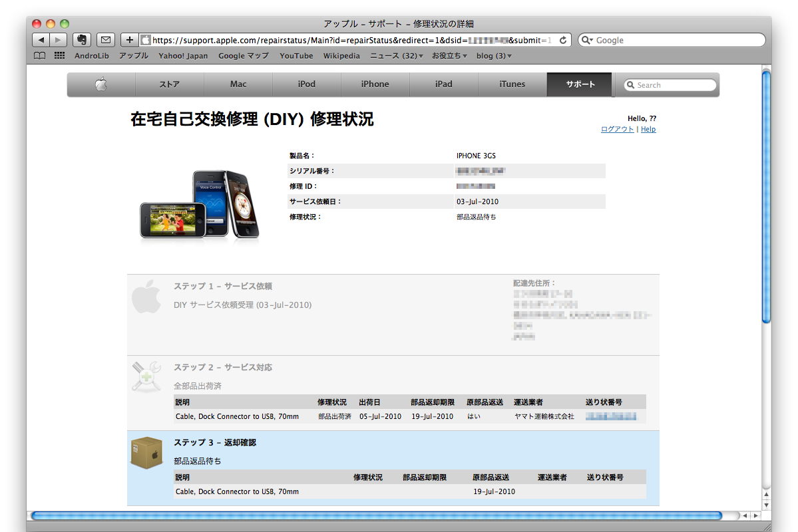Switch to the Mac tab

238,84
